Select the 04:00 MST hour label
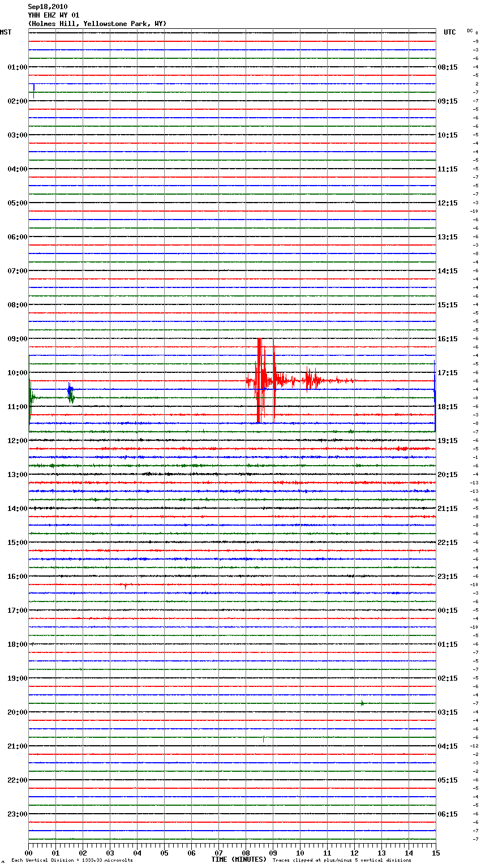 click(x=17, y=169)
